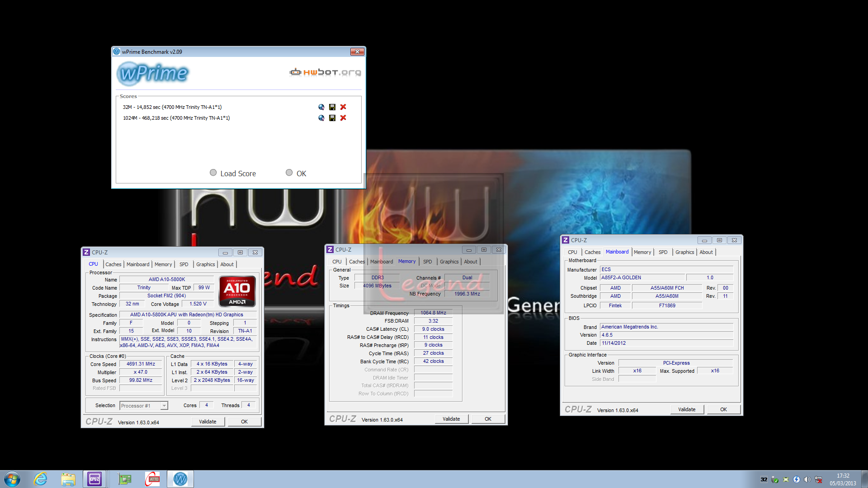View details icon for 1024M score
Viewport: 868px width, 488px height.
321,118
